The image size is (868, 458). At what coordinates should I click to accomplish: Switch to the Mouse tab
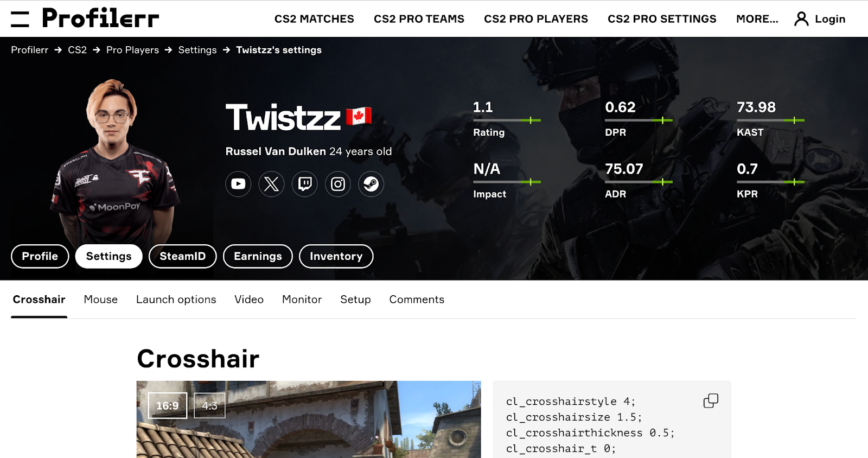(x=101, y=300)
